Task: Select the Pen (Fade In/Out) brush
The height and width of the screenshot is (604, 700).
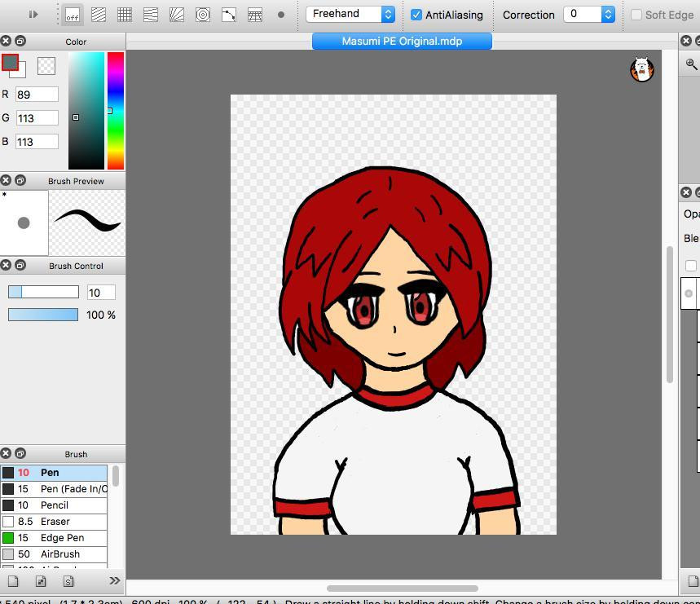Action: coord(54,489)
